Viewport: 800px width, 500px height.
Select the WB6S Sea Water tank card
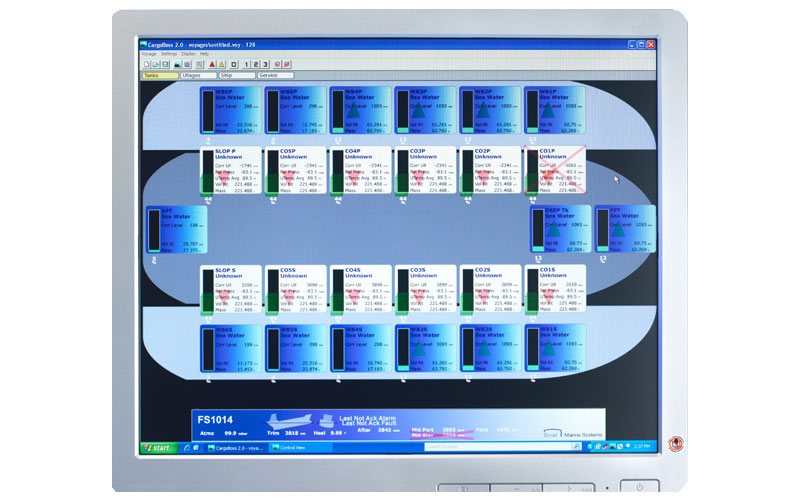click(231, 348)
